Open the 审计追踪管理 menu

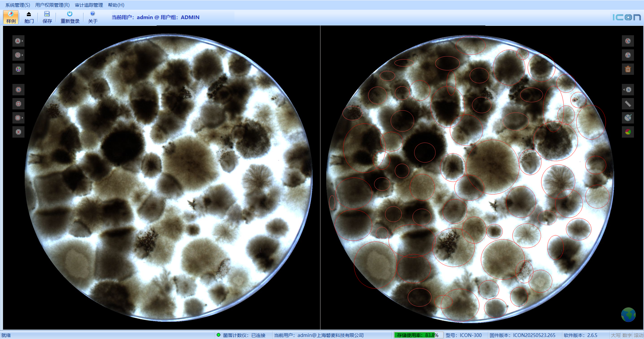pyautogui.click(x=89, y=5)
